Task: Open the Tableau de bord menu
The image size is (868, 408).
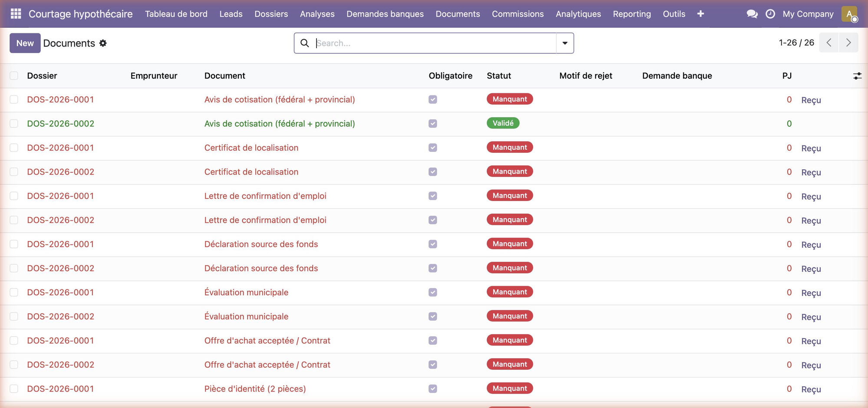Action: (176, 14)
